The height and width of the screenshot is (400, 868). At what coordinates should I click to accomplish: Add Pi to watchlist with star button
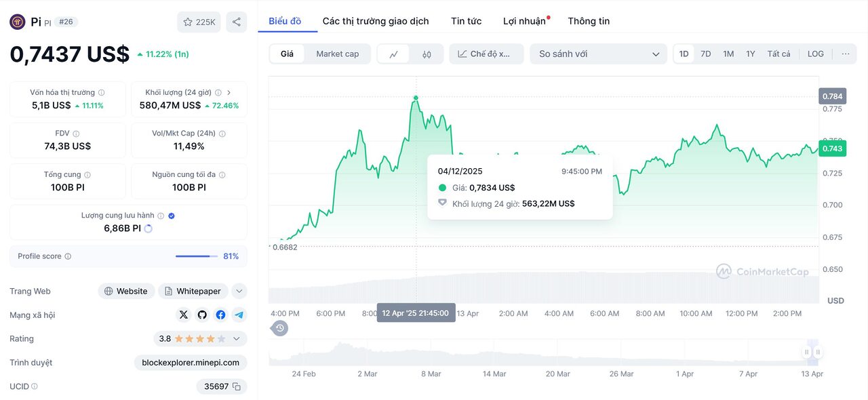(x=199, y=22)
